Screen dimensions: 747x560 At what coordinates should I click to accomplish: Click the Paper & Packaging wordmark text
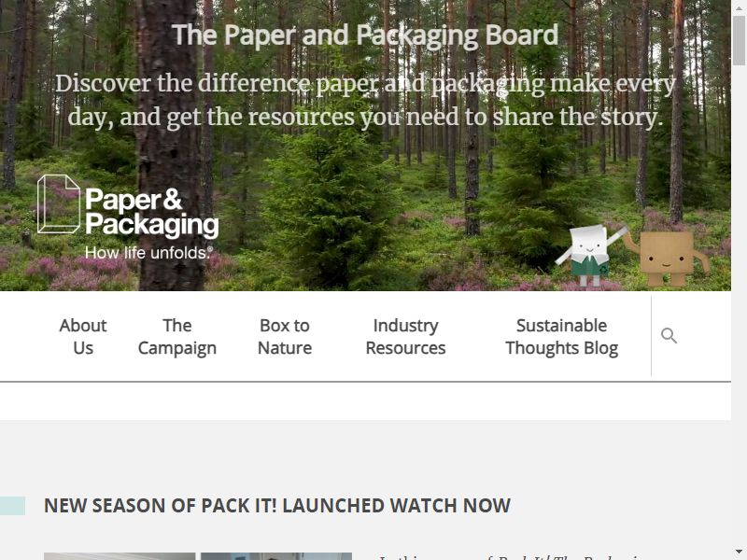(x=152, y=213)
